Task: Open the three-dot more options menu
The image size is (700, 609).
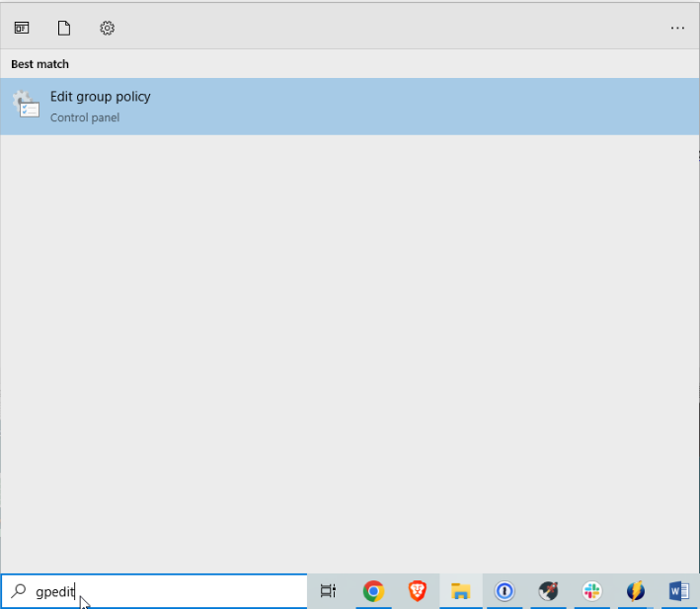Action: click(677, 28)
